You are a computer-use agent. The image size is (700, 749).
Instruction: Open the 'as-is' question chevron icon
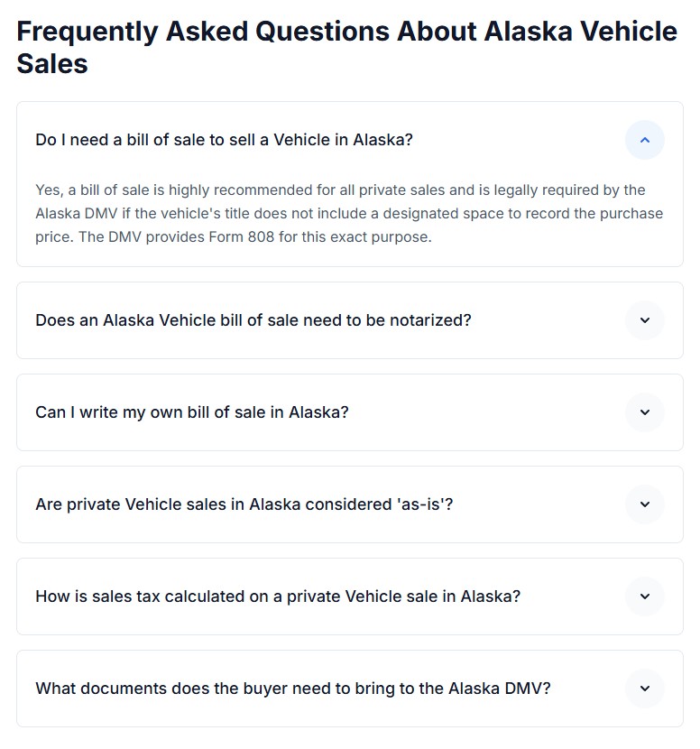coord(644,504)
